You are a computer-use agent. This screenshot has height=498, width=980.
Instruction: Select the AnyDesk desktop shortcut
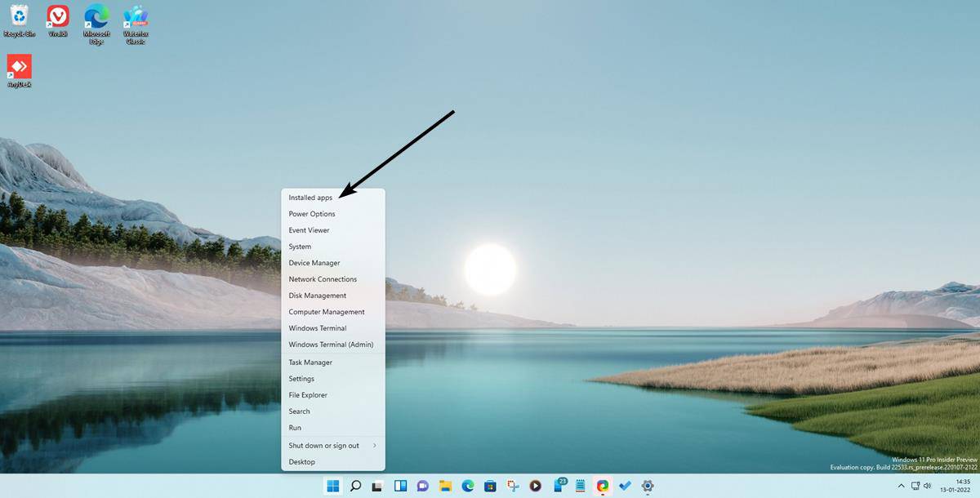tap(19, 71)
